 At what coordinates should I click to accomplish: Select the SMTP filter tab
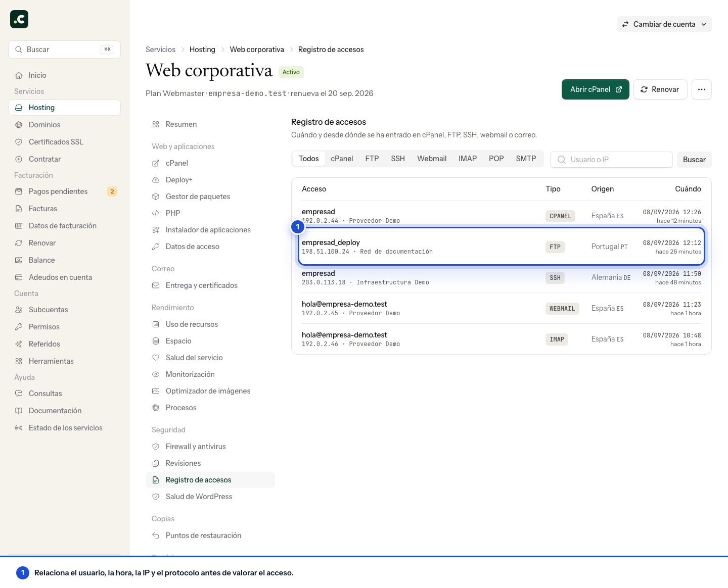coord(526,159)
